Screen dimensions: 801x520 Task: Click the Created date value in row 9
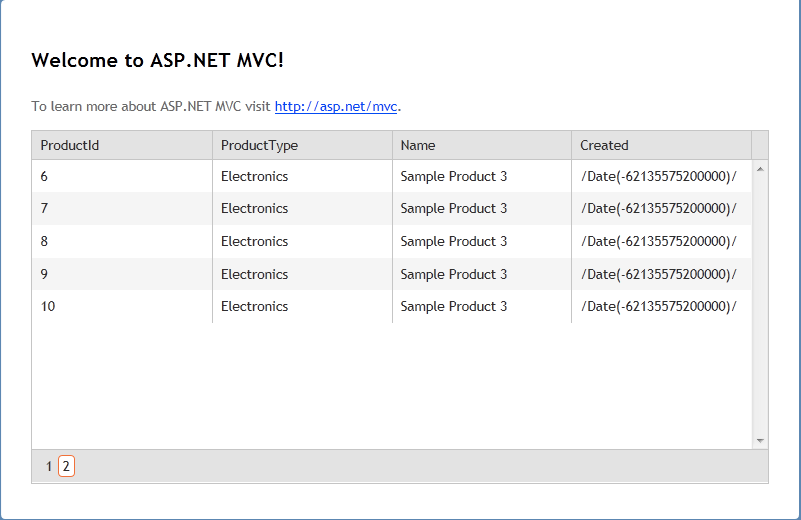tap(658, 274)
